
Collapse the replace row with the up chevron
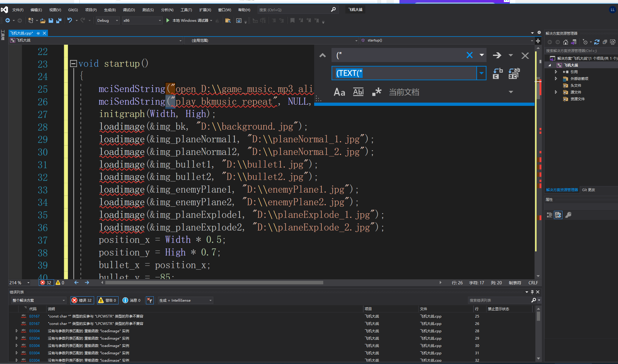tap(323, 55)
